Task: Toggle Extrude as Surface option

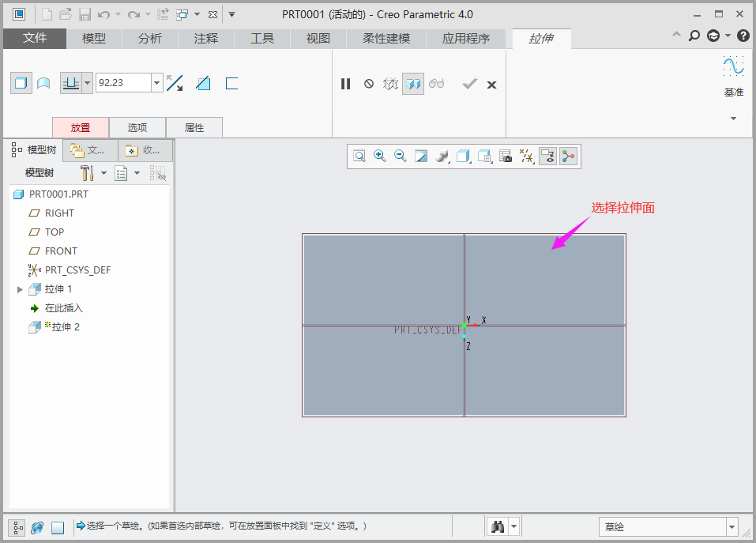Action: [x=43, y=83]
